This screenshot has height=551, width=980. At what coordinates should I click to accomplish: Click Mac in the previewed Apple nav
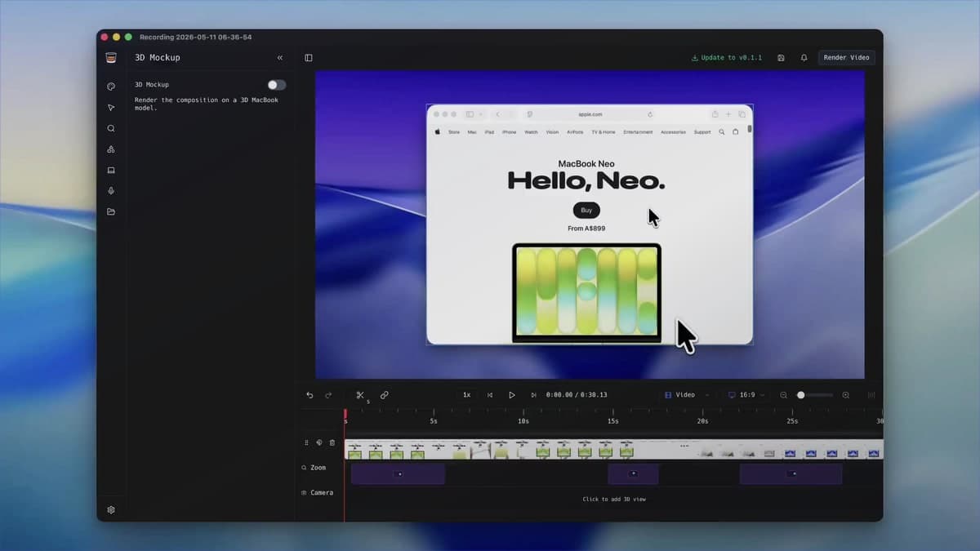coord(472,132)
